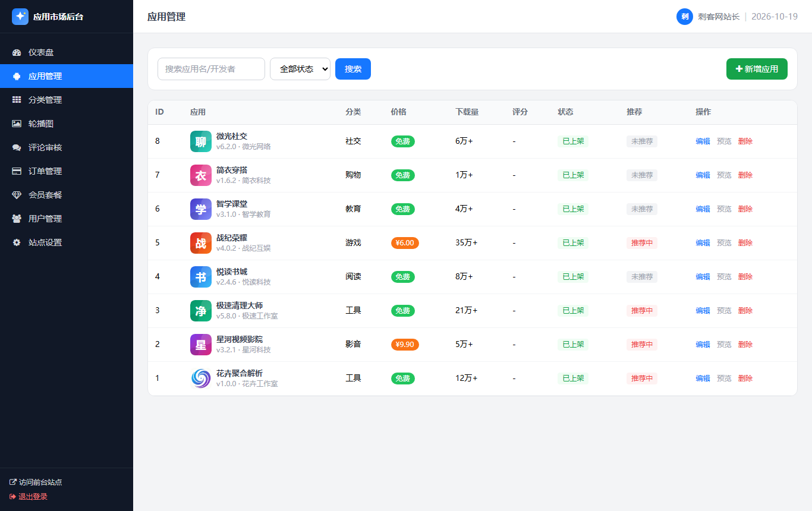Click 未推荐 badge for 微光社交
812x511 pixels.
point(642,141)
